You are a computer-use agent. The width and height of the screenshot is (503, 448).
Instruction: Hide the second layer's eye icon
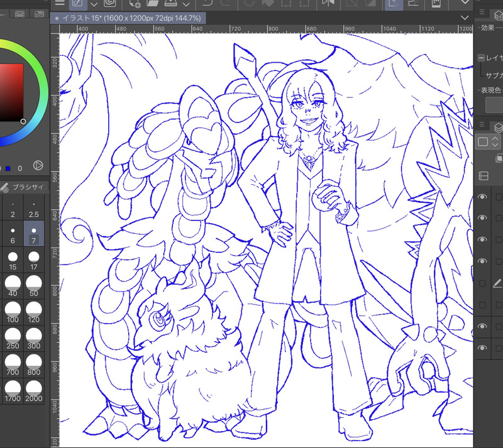[482, 218]
